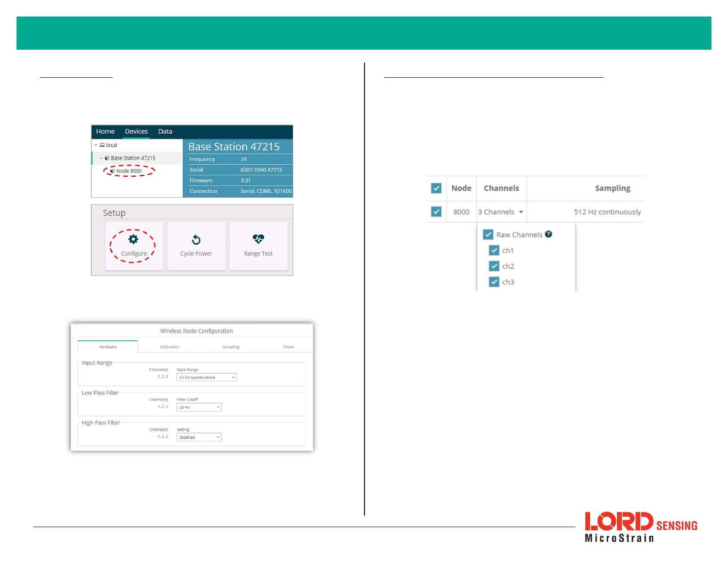Click Connection value Serial, COM5, 921600
The image size is (728, 563).
click(x=266, y=191)
